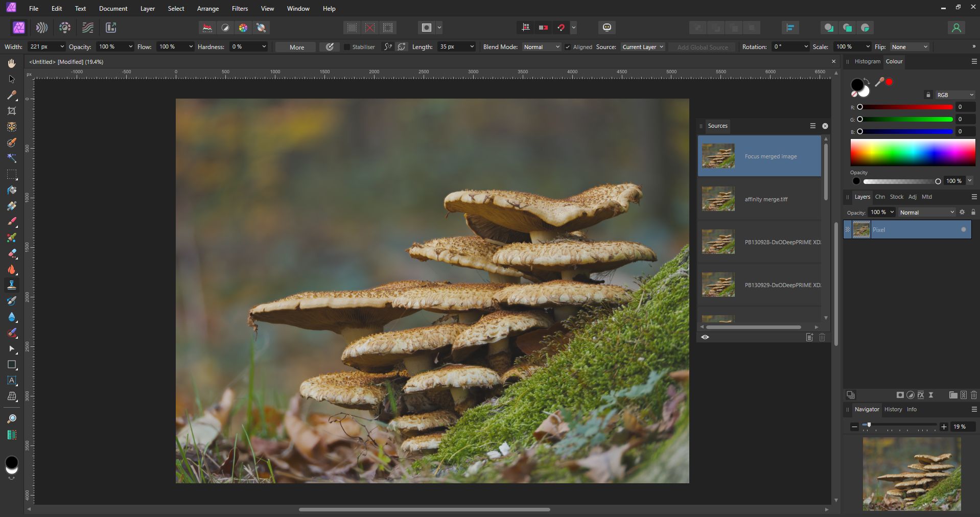
Task: Click the More button
Action: click(x=296, y=47)
